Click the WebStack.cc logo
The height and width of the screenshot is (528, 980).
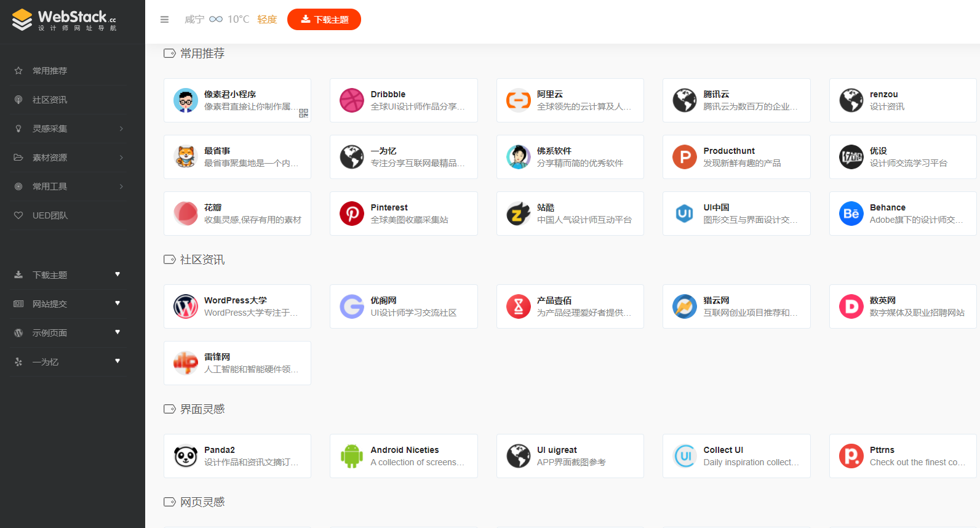click(64, 20)
